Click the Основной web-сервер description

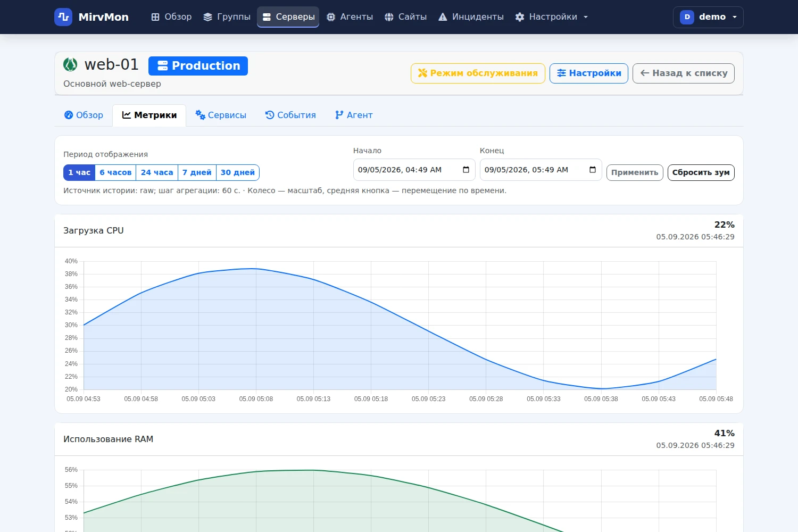[x=112, y=84]
